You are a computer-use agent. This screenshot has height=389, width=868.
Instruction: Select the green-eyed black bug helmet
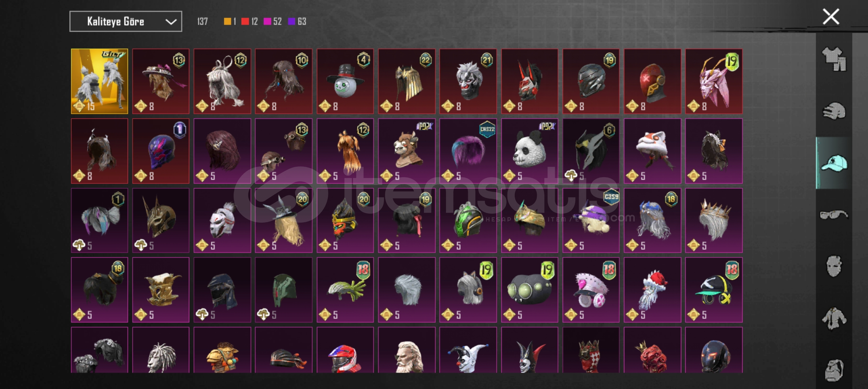530,290
